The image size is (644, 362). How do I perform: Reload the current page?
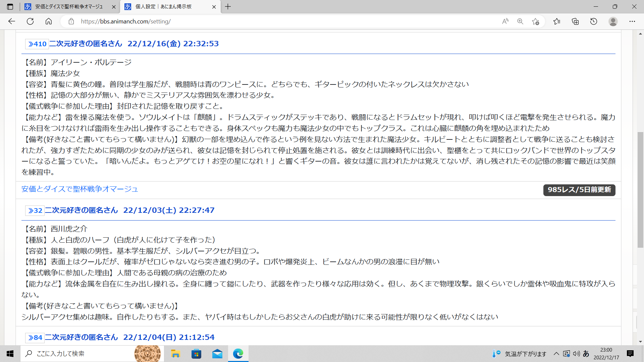(30, 21)
